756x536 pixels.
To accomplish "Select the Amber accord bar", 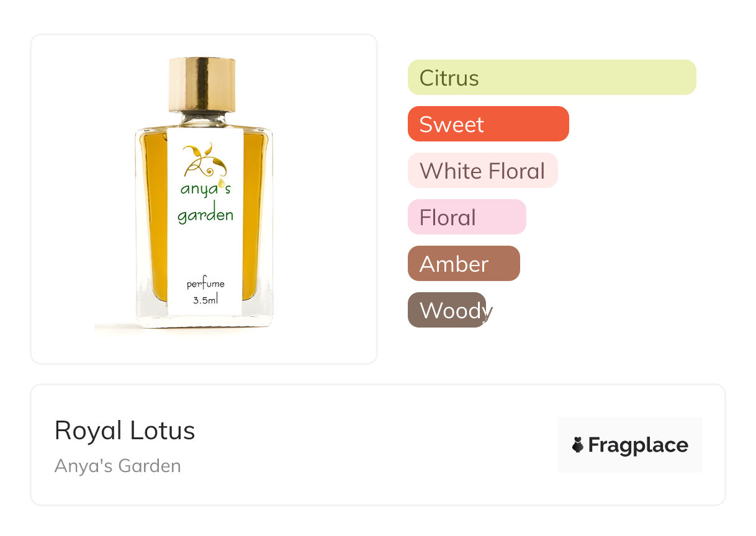I will click(464, 264).
